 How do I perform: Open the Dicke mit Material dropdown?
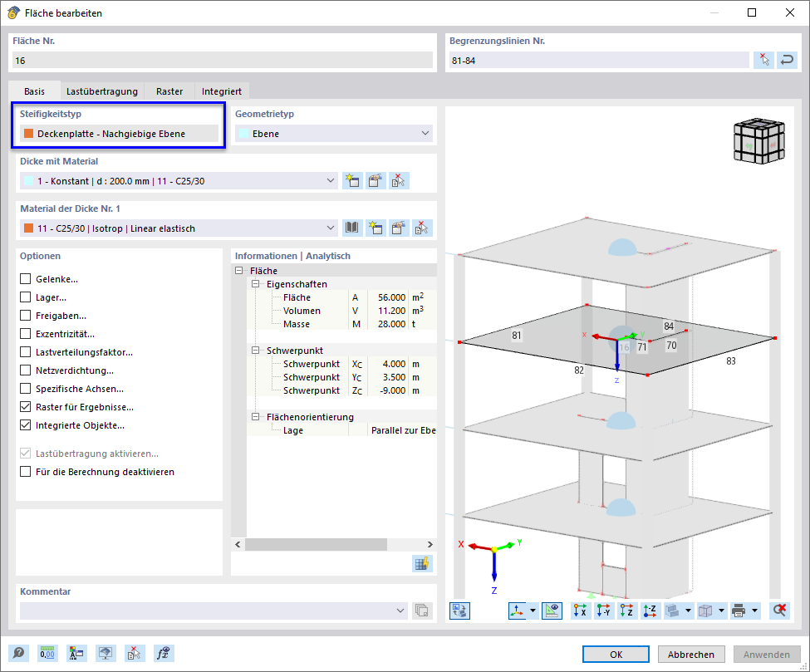click(330, 181)
